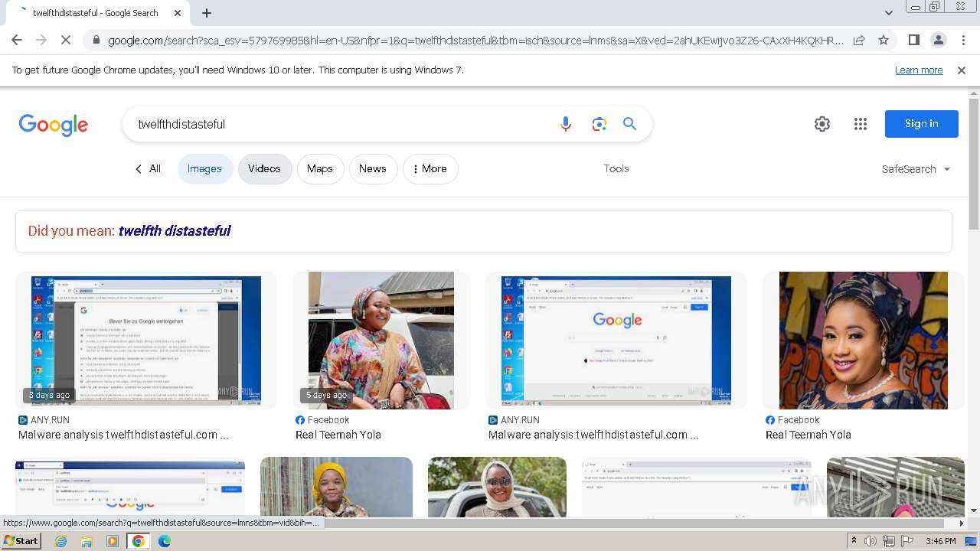Click Chrome icon in taskbar

(139, 541)
